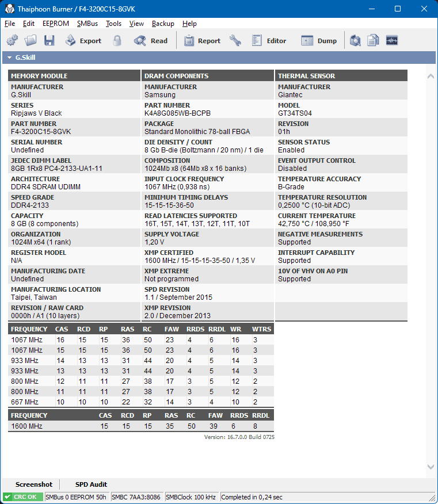438x504 pixels.
Task: Switch to the Screenshot tab
Action: pos(34,484)
